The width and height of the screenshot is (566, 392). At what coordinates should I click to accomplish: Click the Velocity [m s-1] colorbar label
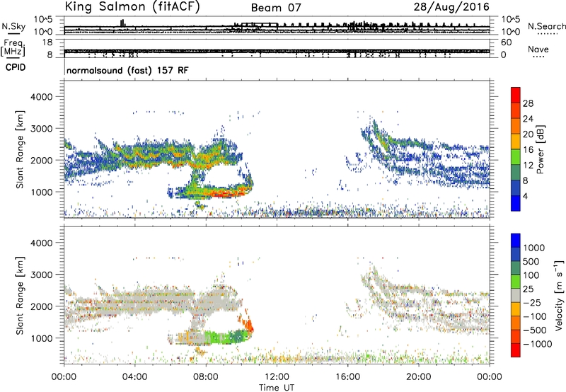(560, 295)
